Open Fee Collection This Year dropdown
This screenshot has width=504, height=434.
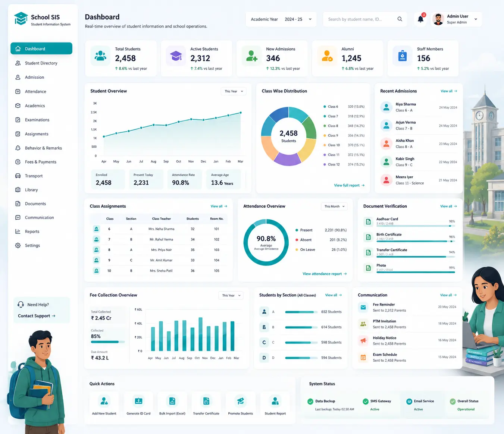pyautogui.click(x=231, y=296)
